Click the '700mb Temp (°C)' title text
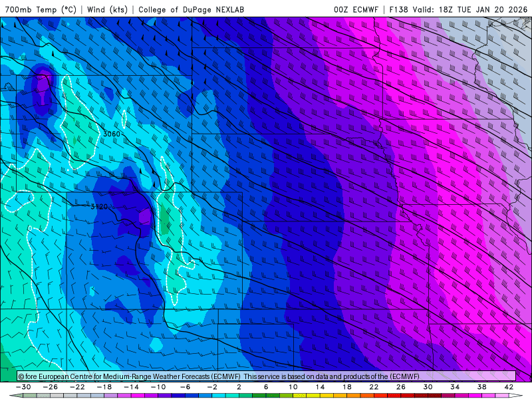This screenshot has height=399, width=532. pyautogui.click(x=41, y=9)
